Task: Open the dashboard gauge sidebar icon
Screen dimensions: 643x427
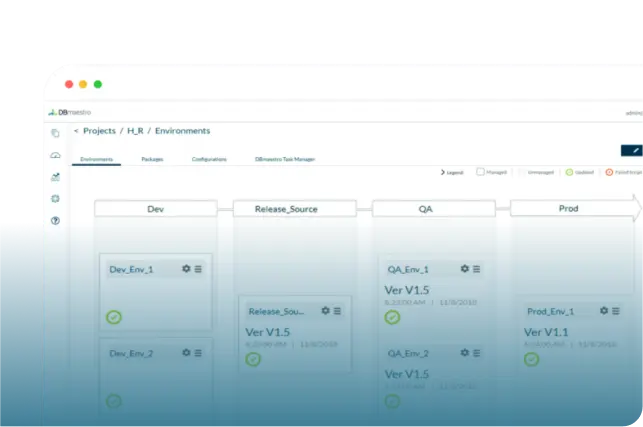Action: pyautogui.click(x=55, y=155)
